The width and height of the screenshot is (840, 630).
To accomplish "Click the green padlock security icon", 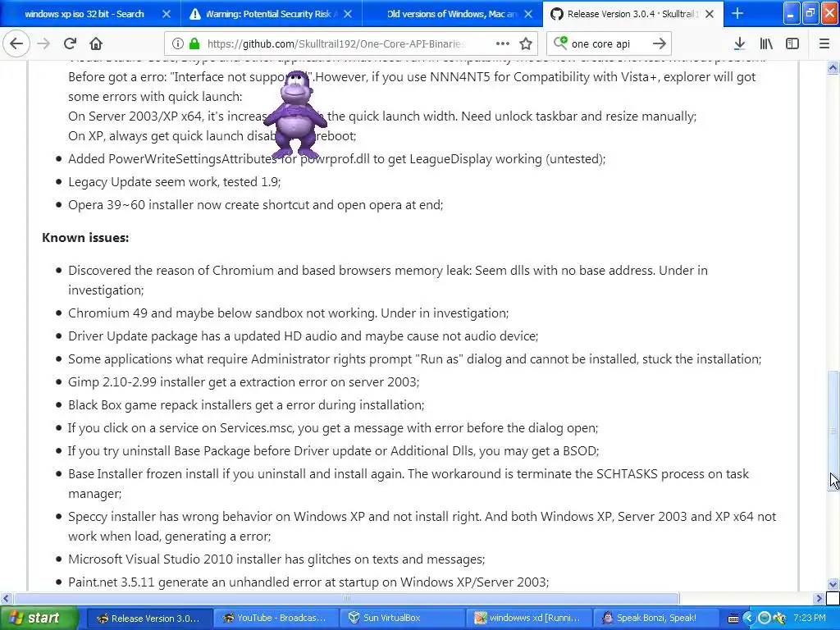I will 194,44.
